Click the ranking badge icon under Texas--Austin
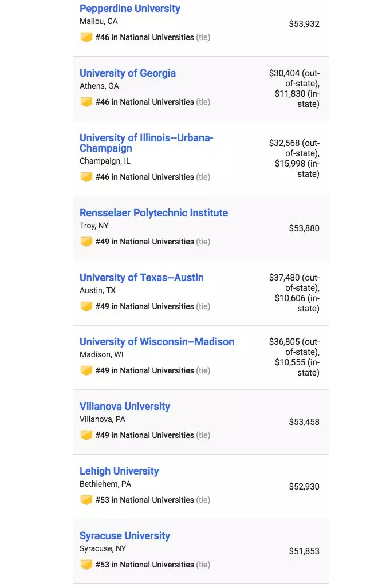Image resolution: width=390 pixels, height=588 pixels. coord(86,306)
